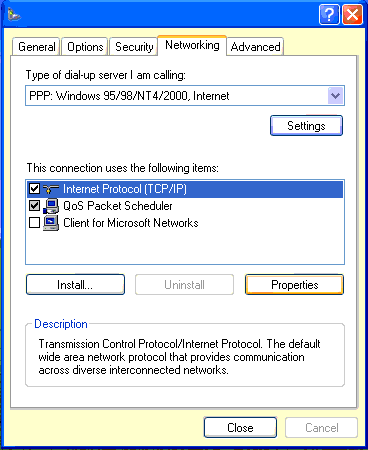Open the Security tab

pyautogui.click(x=134, y=47)
